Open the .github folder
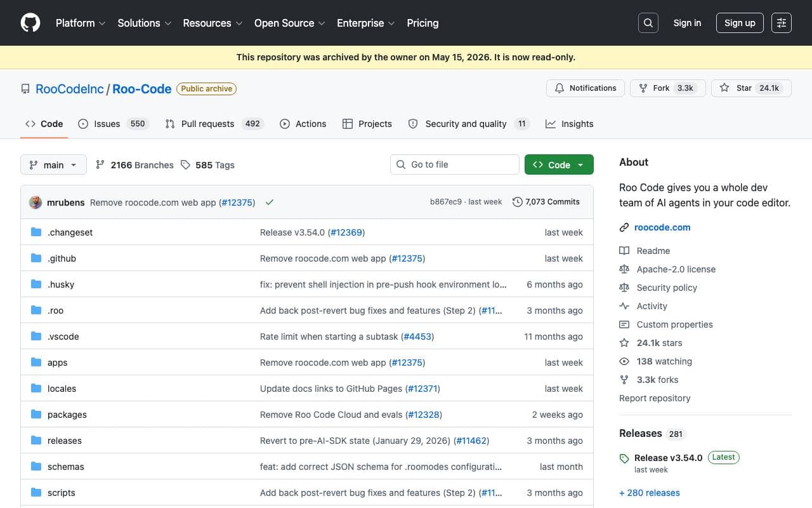 tap(62, 258)
